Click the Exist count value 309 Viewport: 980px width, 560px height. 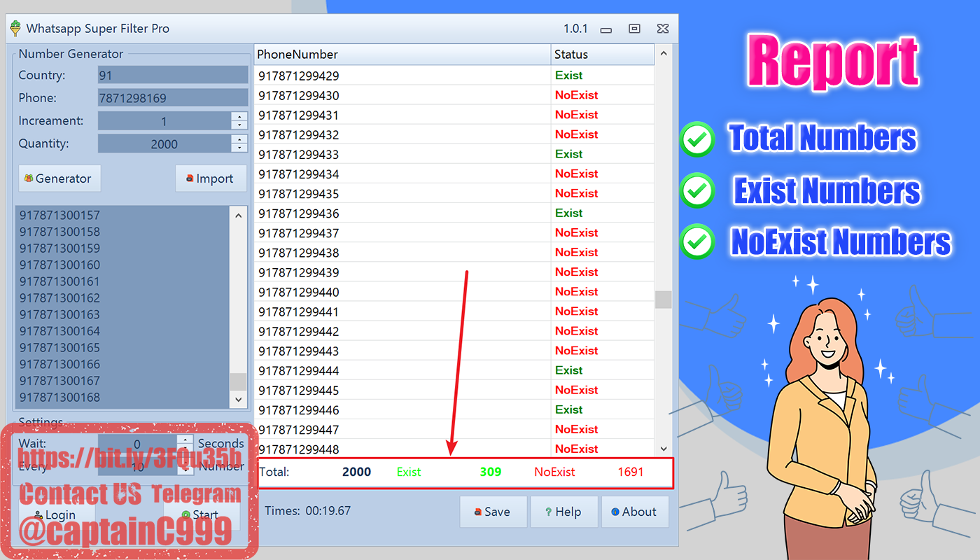[x=491, y=472]
